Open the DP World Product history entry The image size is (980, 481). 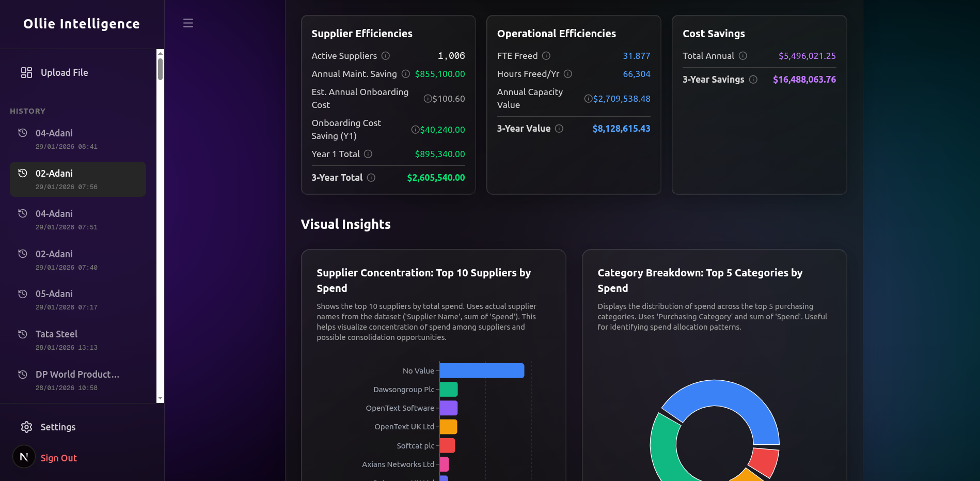click(77, 380)
